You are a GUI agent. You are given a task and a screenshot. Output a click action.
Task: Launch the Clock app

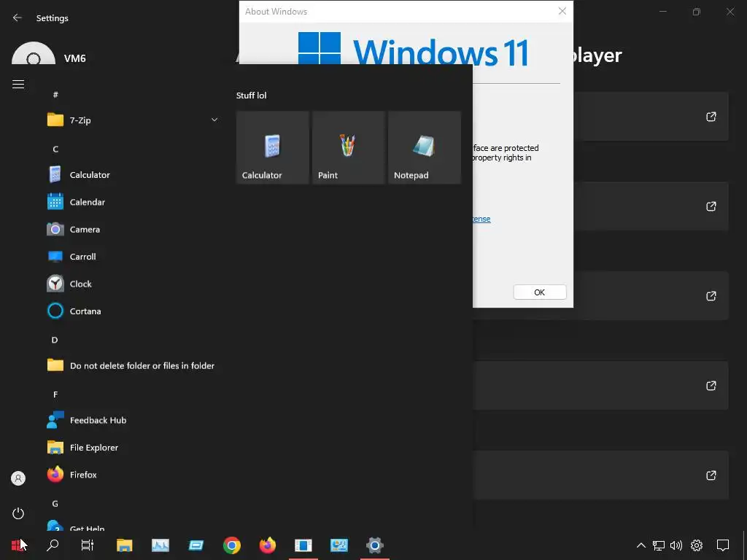point(133,284)
